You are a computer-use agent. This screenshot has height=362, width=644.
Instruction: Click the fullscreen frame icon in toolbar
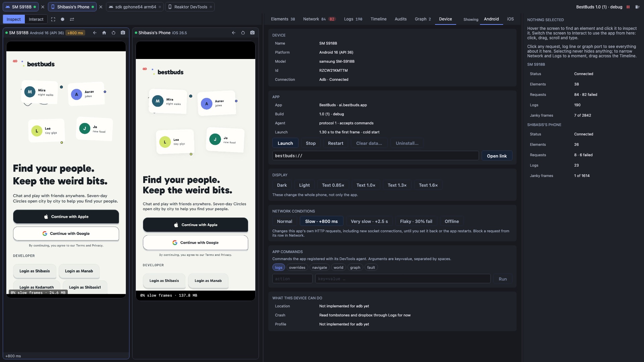click(53, 19)
